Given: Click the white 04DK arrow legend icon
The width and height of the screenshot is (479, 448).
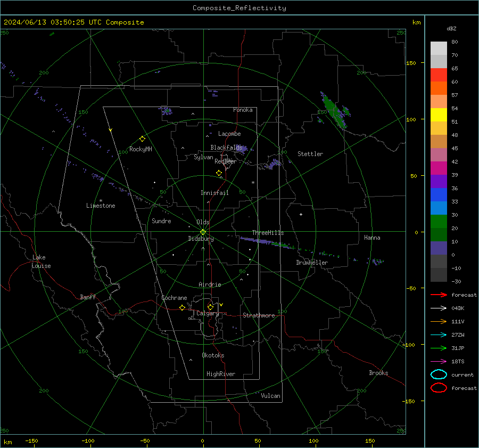Looking at the screenshot, I should coord(439,308).
